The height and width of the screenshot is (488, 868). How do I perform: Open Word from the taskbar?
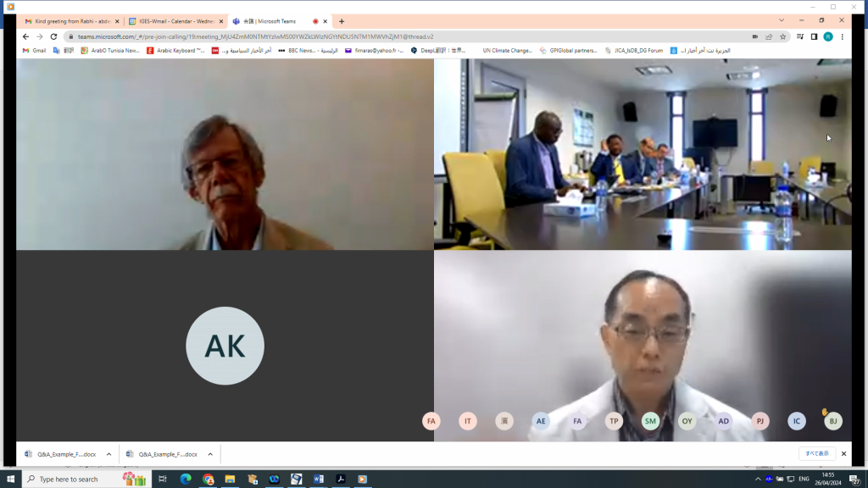coord(319,479)
